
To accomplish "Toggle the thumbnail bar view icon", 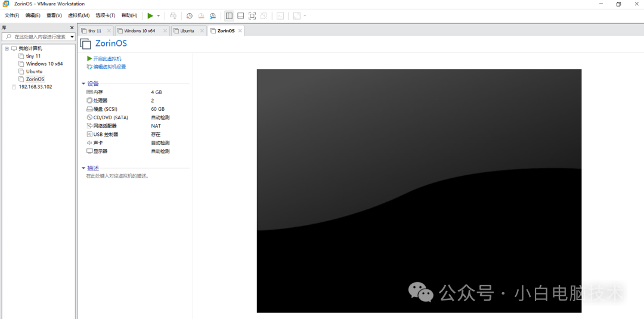I will 241,16.
